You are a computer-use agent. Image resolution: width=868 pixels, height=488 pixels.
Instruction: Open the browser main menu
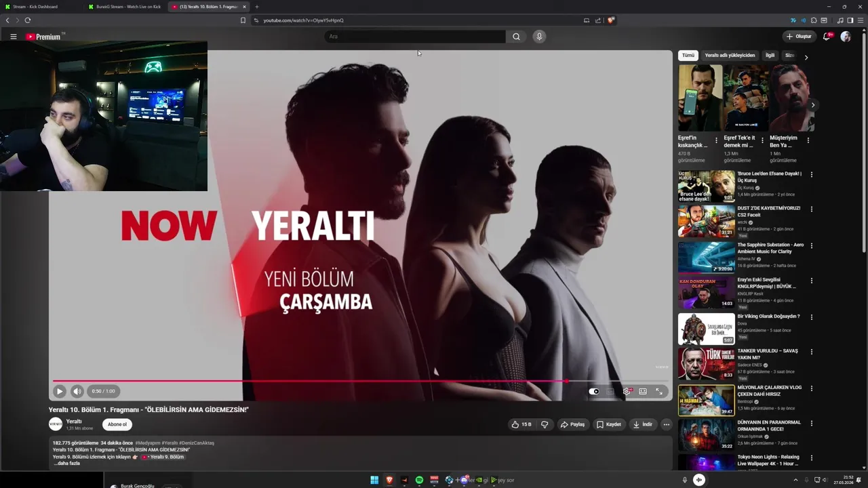pyautogui.click(x=861, y=20)
